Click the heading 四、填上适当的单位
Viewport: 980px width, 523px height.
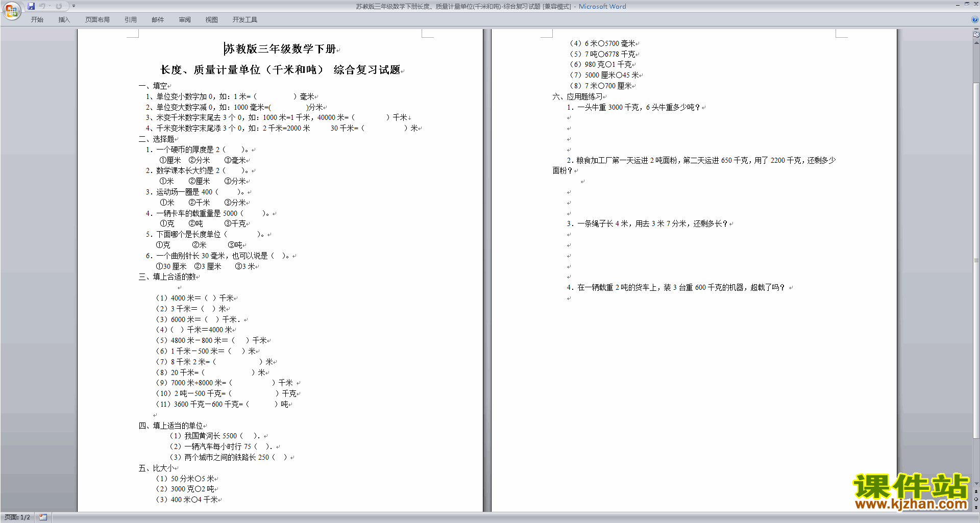tap(171, 426)
